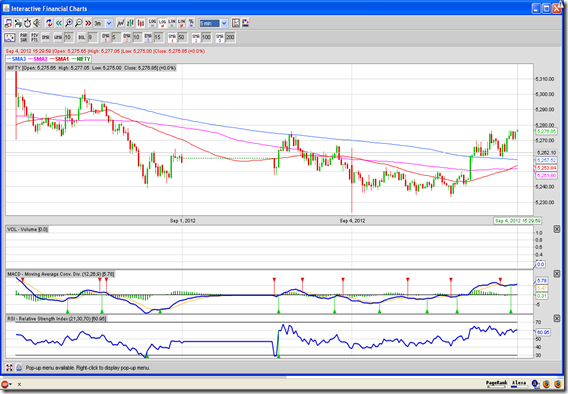Open the 3m time range dropdown
This screenshot has height=394, width=568.
(x=103, y=23)
